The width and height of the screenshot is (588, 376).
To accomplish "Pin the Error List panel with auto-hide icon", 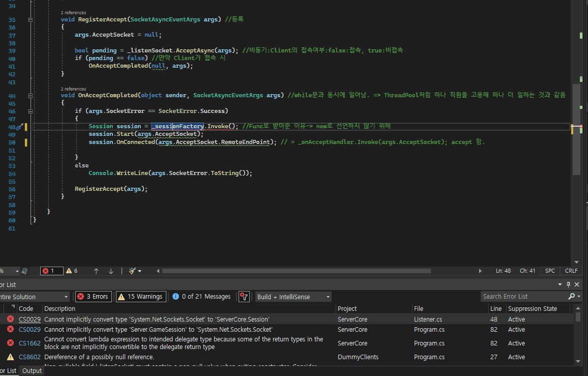I will coord(569,285).
